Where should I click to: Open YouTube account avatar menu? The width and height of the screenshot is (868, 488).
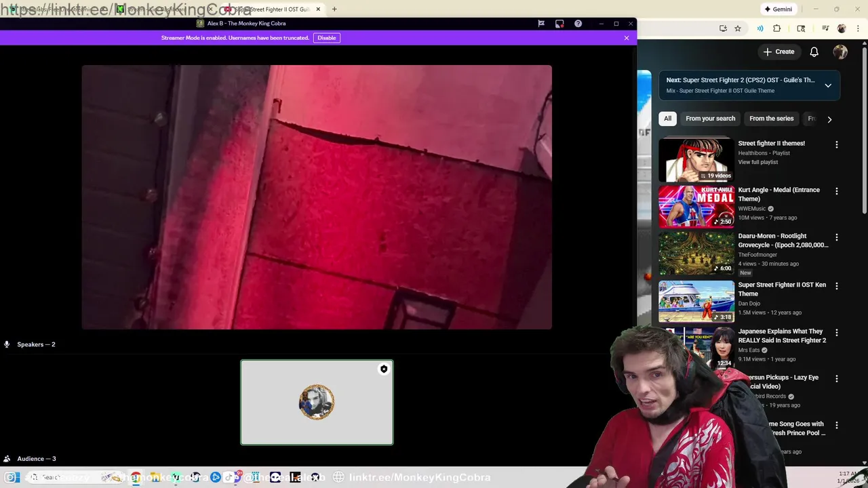pyautogui.click(x=840, y=52)
